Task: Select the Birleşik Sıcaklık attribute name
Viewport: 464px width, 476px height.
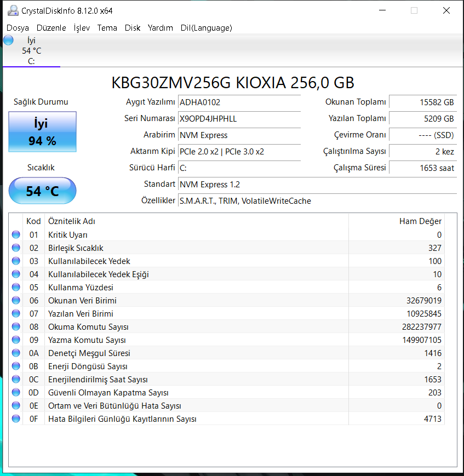Action: point(76,248)
